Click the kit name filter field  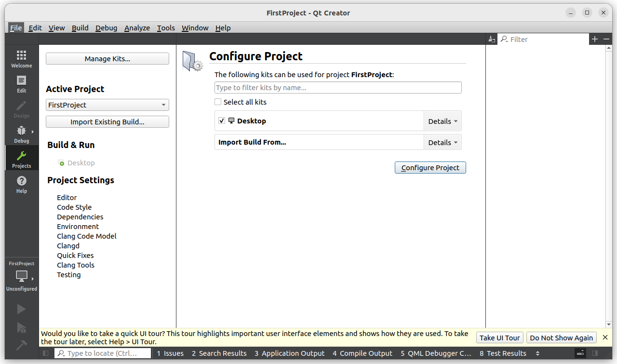tap(338, 88)
